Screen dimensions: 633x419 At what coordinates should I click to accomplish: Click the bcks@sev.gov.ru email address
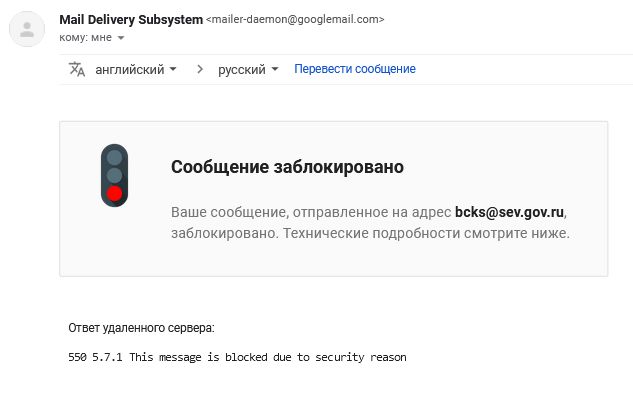pyautogui.click(x=516, y=213)
